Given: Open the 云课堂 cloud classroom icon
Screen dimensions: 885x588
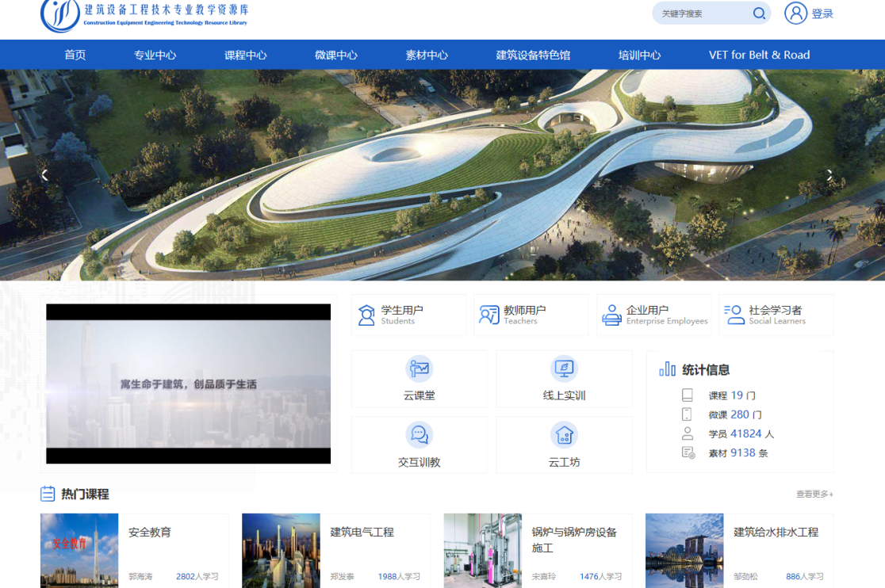Looking at the screenshot, I should (x=419, y=369).
